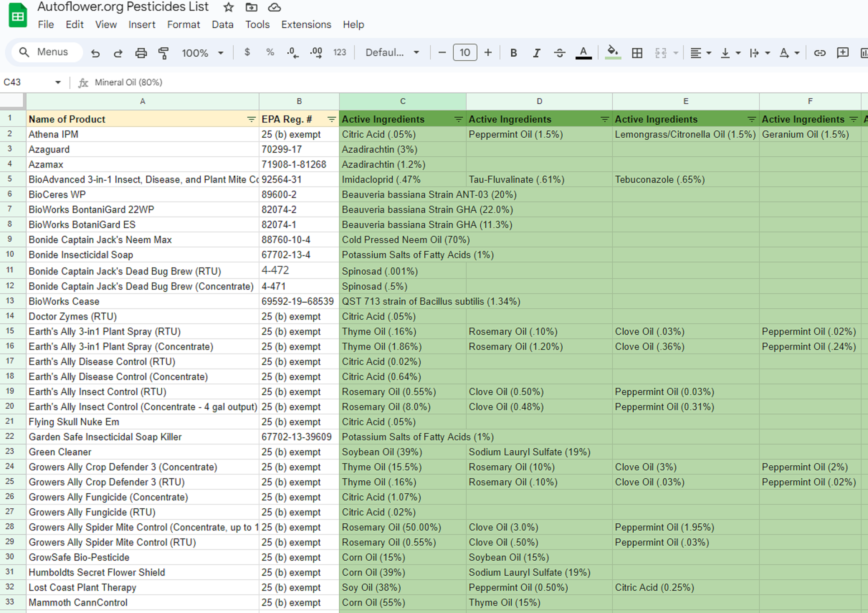Toggle bold formatting
Screen dimensions: 868x613
pyautogui.click(x=514, y=53)
